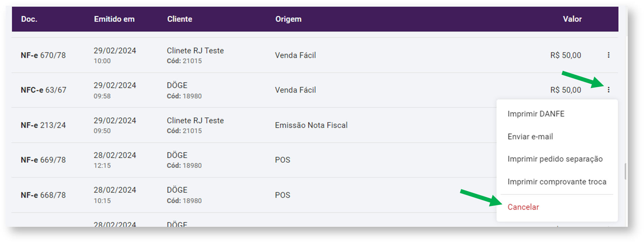Choose Enviar e-mail option
This screenshot has height=243, width=644.
coord(530,136)
